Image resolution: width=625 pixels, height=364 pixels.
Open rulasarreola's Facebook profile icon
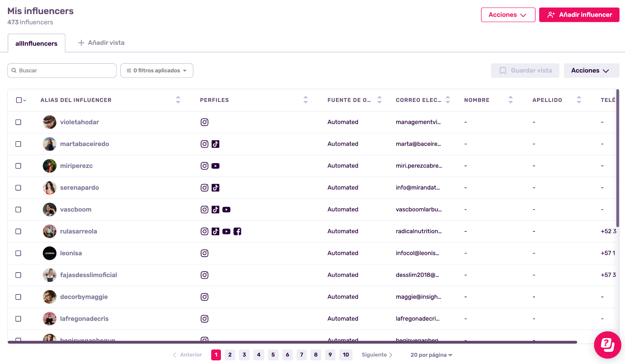(237, 231)
